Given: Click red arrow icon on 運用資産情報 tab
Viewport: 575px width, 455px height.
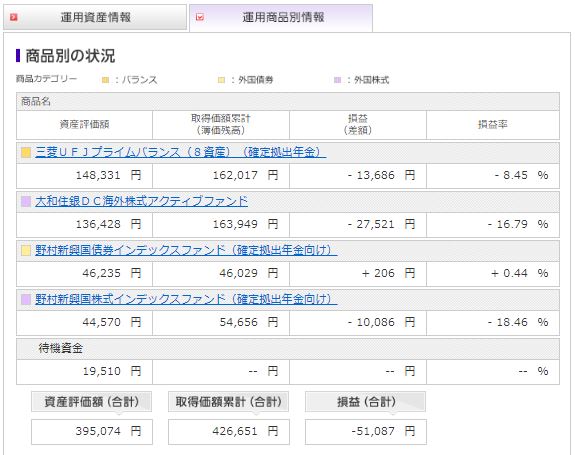Looking at the screenshot, I should (14, 17).
